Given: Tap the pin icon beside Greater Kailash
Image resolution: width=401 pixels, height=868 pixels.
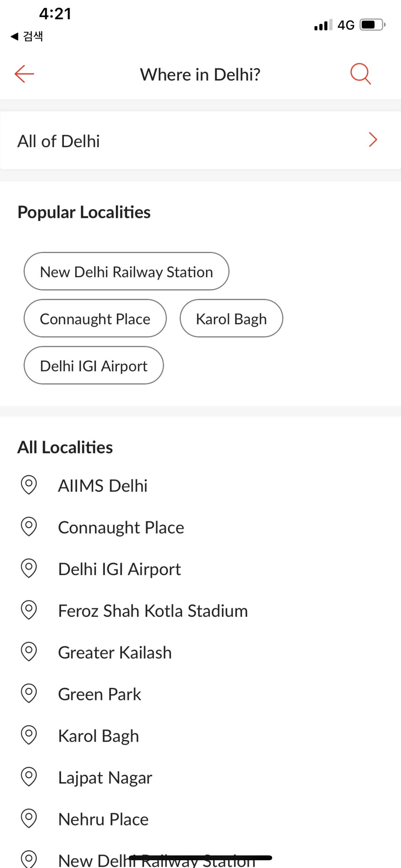Looking at the screenshot, I should [29, 652].
